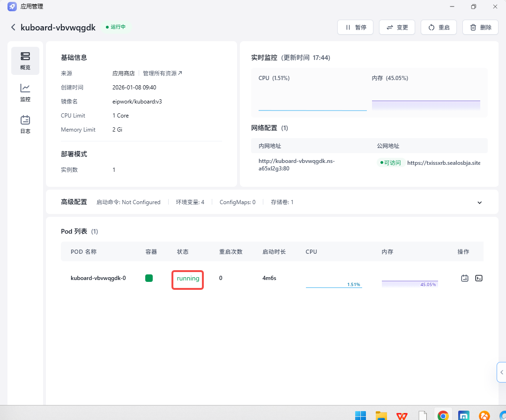Click the pod row CPU 1.51% sparkline
The width and height of the screenshot is (506, 420).
pos(334,284)
